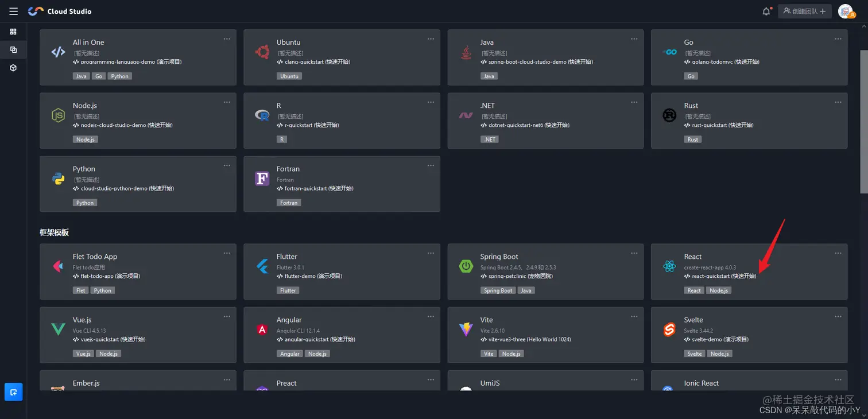Open the vuejs-quickstart template link
Image resolution: width=868 pixels, height=419 pixels.
[x=109, y=339]
